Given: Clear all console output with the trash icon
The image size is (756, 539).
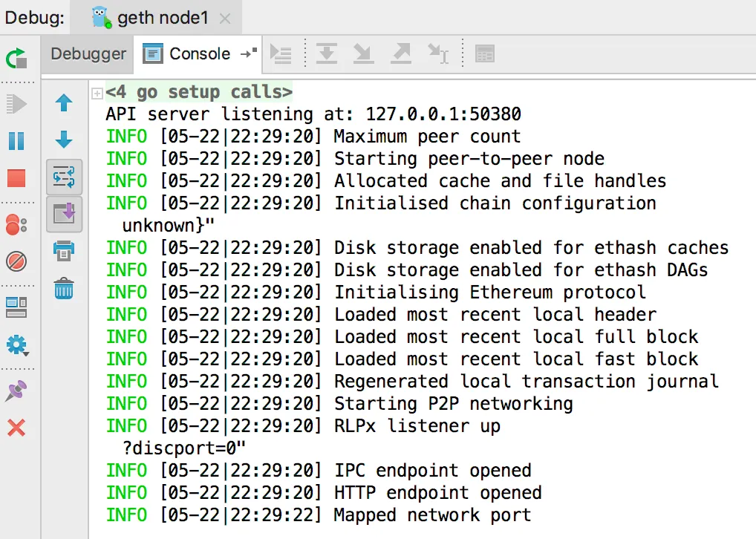Looking at the screenshot, I should (64, 288).
